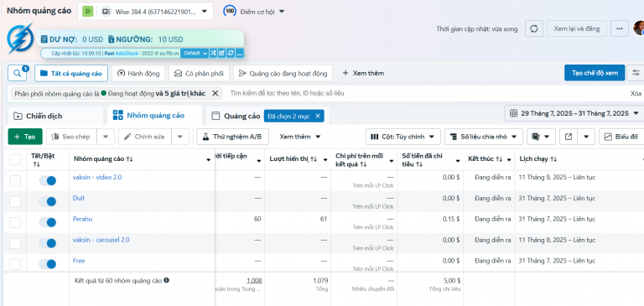
Task: Open the view settings sliders icon
Action: pos(636,73)
